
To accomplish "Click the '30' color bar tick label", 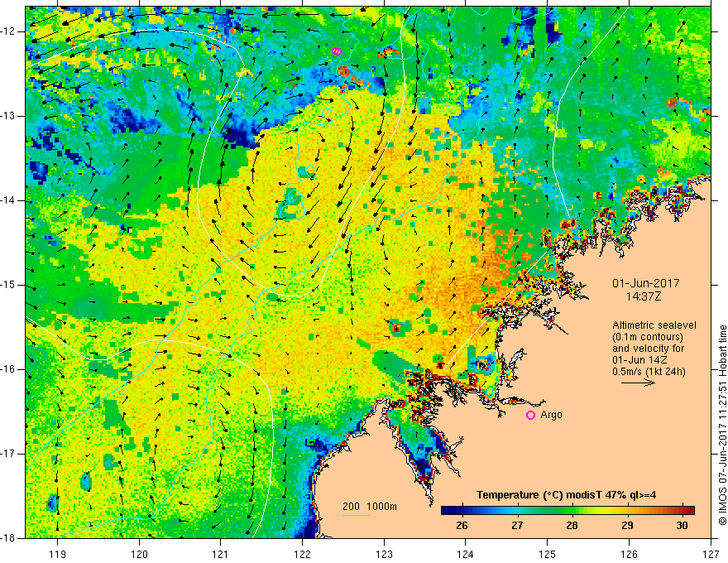I will pos(682,526).
